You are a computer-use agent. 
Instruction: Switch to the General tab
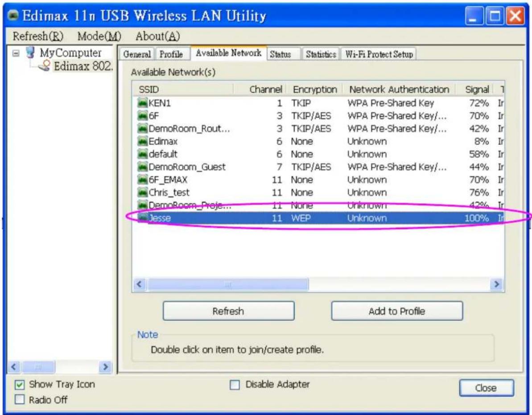click(x=137, y=54)
